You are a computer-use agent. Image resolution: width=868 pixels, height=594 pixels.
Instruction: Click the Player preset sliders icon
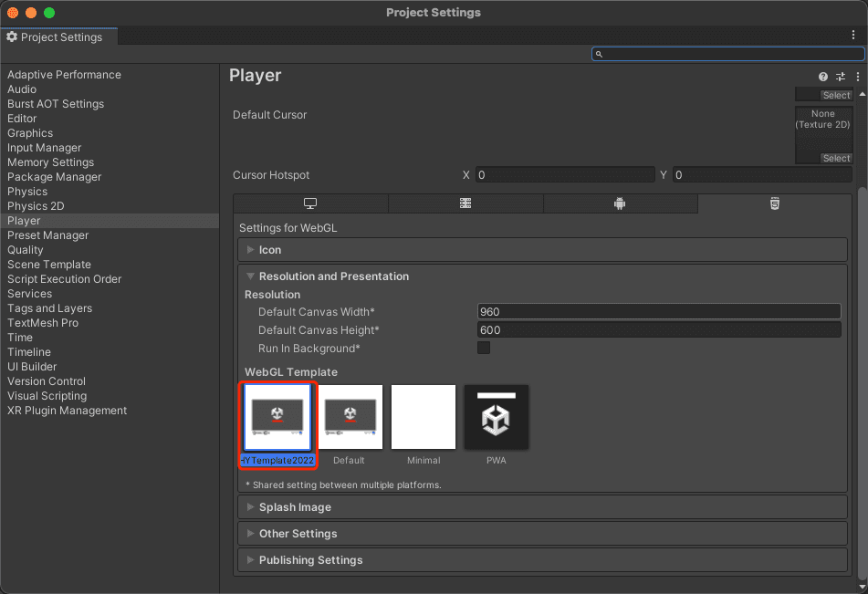pyautogui.click(x=841, y=78)
